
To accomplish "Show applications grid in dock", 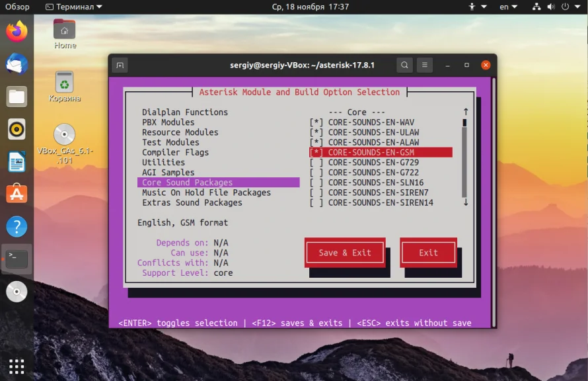I will pyautogui.click(x=17, y=364).
